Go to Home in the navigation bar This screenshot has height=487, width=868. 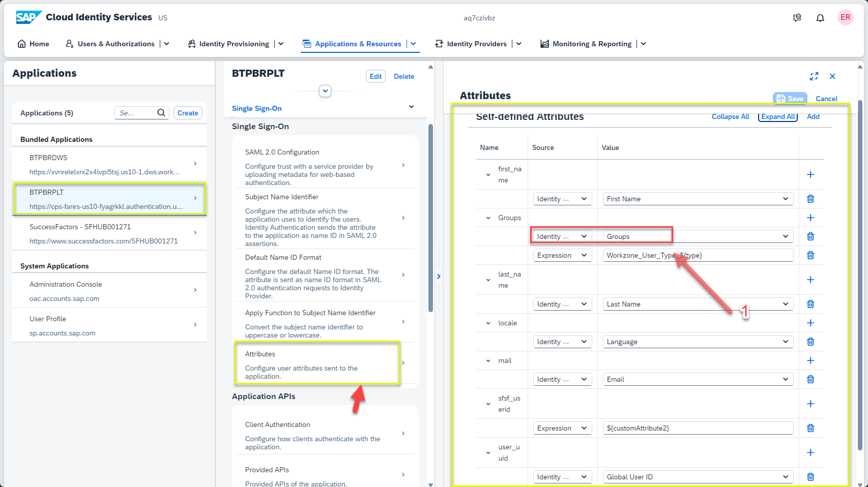(x=34, y=44)
